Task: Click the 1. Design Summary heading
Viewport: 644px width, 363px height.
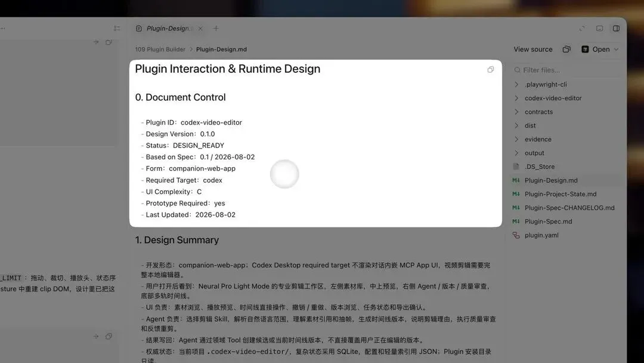Action: 177,240
